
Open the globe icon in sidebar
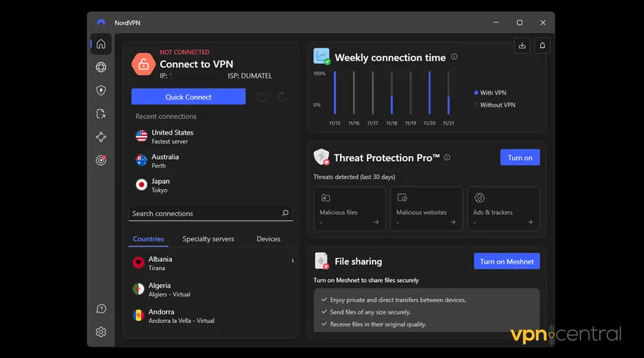click(101, 67)
